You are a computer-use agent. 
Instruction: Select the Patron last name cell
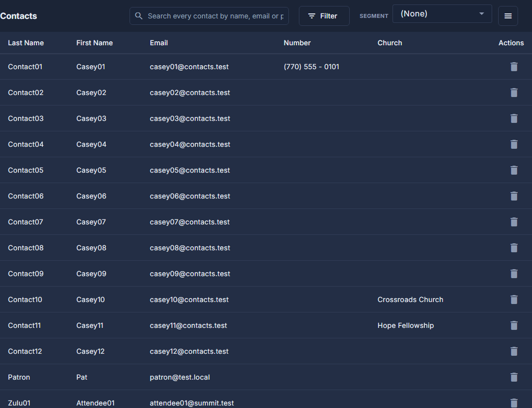[x=18, y=377]
